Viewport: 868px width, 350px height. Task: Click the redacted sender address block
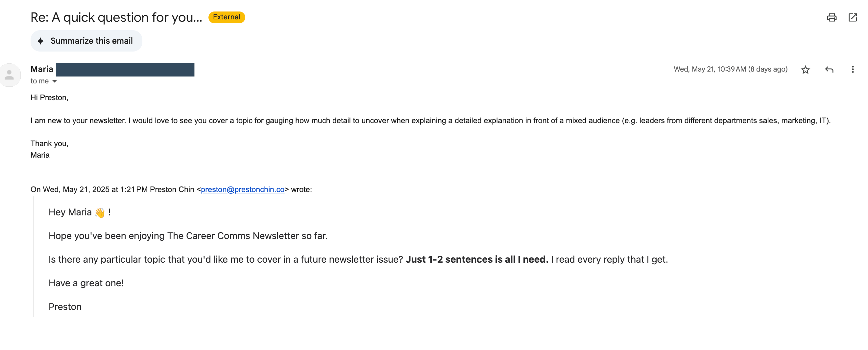pyautogui.click(x=125, y=70)
